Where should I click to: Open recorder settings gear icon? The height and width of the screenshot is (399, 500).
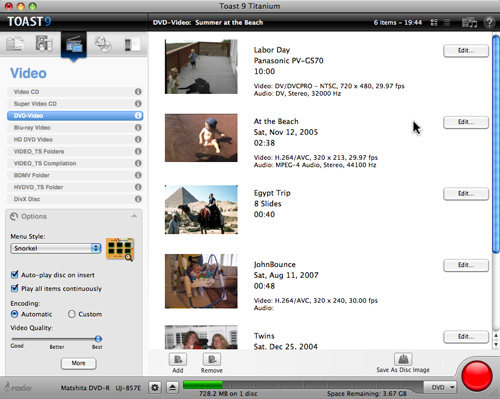pyautogui.click(x=155, y=387)
